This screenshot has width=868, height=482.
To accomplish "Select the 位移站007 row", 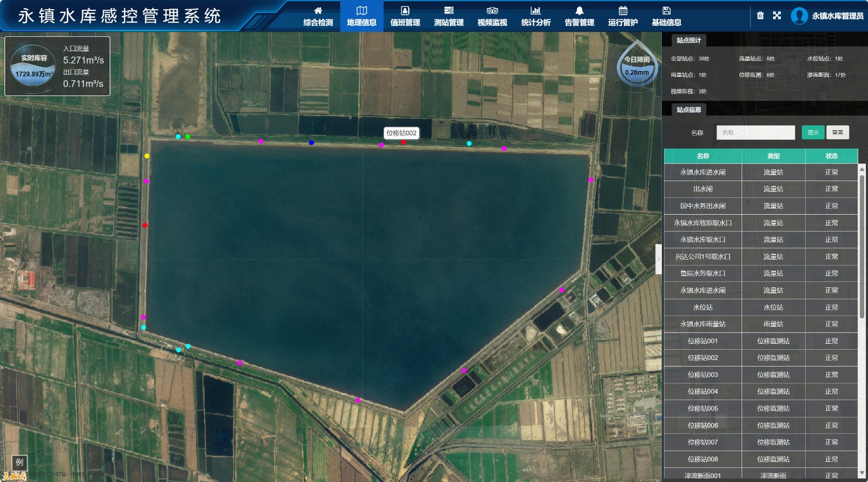I will click(x=761, y=442).
